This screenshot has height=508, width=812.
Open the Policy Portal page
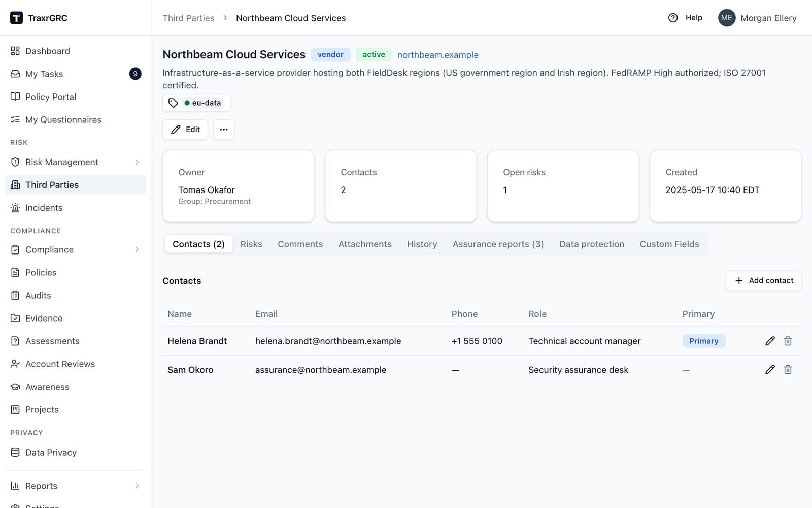coord(76,97)
